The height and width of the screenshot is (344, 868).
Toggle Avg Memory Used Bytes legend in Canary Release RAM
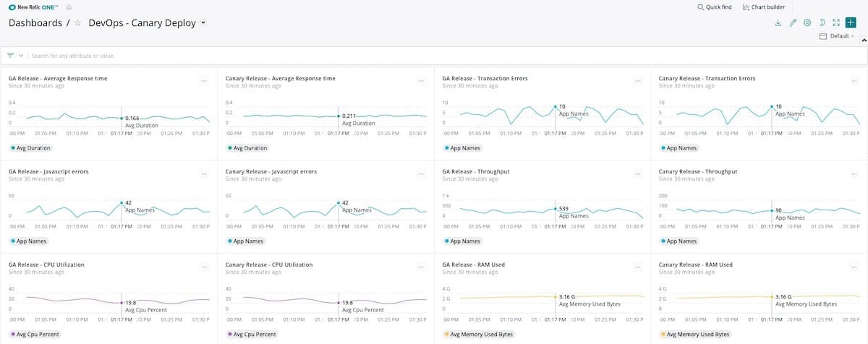(x=695, y=335)
